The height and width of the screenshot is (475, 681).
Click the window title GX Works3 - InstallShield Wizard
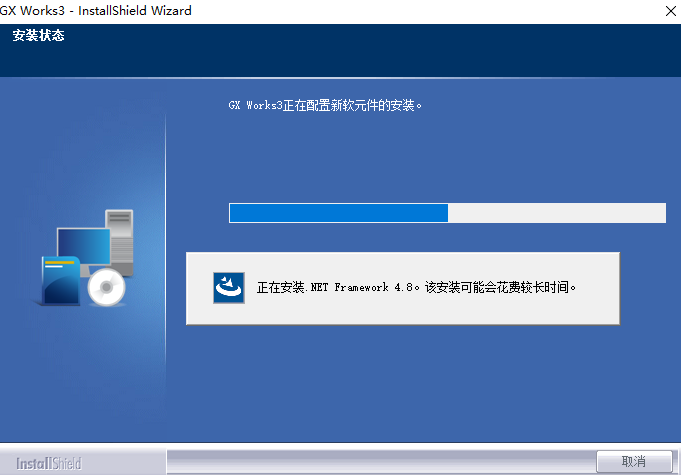click(96, 10)
